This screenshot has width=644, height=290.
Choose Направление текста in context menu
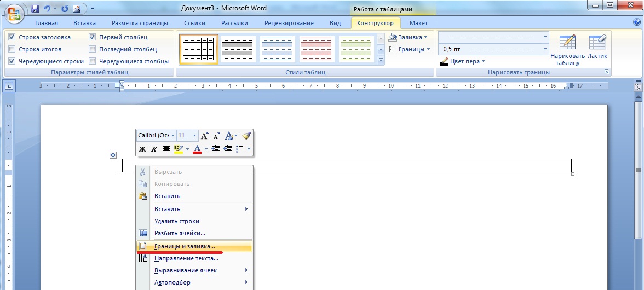point(194,258)
